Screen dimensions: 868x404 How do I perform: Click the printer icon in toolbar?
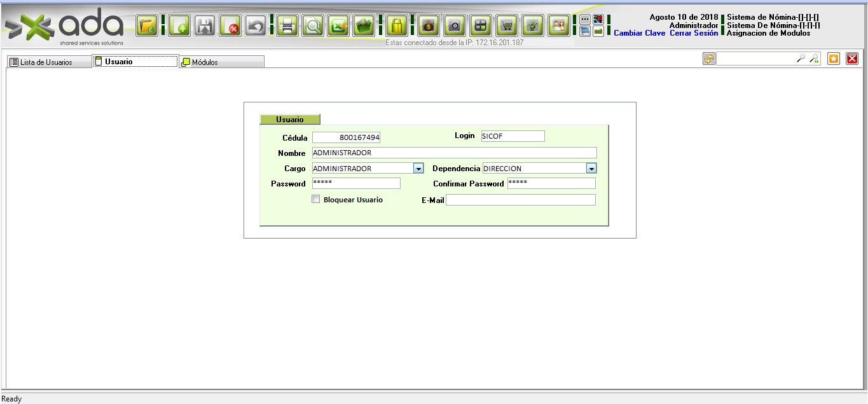coord(287,26)
